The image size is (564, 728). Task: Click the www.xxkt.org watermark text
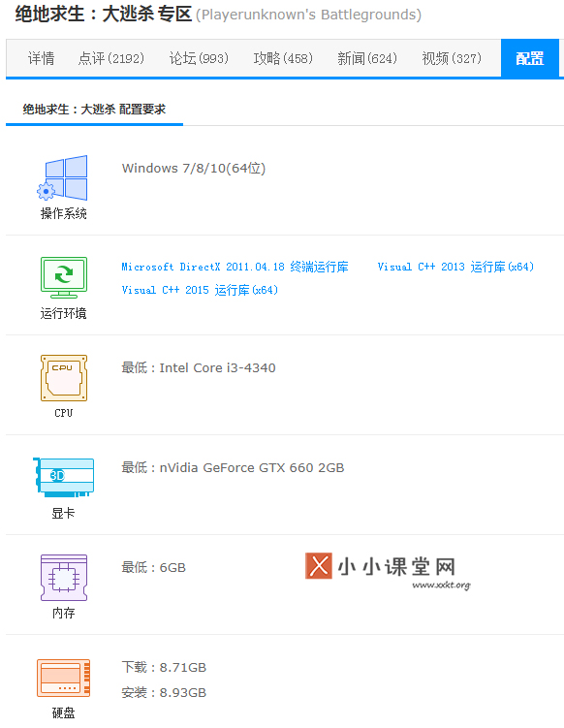[441, 585]
